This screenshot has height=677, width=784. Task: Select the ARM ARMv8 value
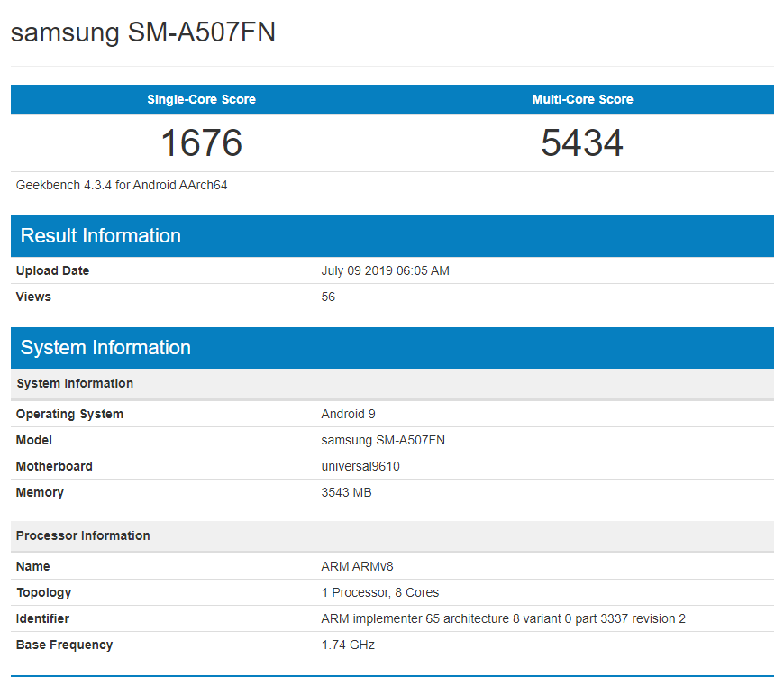point(357,566)
